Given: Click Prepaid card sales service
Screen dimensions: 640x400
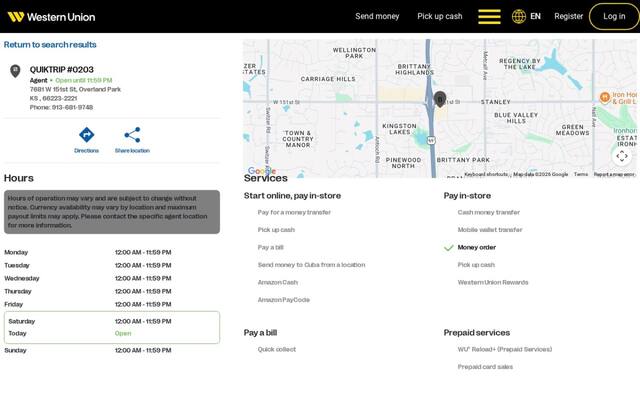Looking at the screenshot, I should click(x=485, y=367).
